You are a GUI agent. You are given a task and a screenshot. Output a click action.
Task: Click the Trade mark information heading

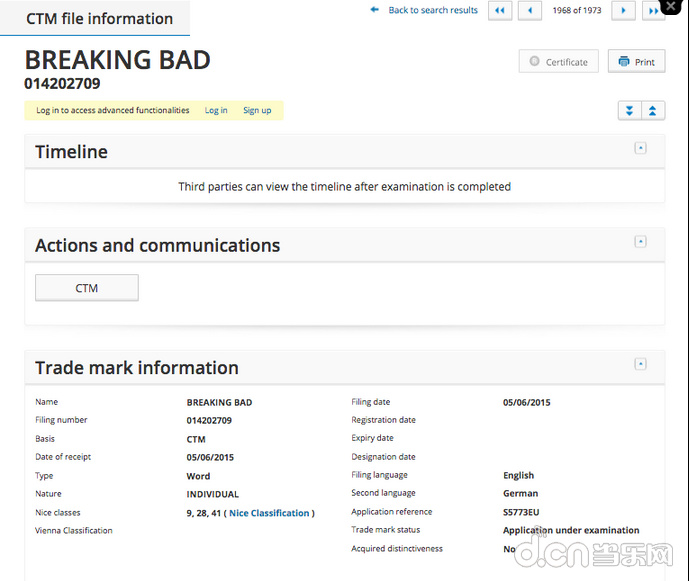point(137,368)
